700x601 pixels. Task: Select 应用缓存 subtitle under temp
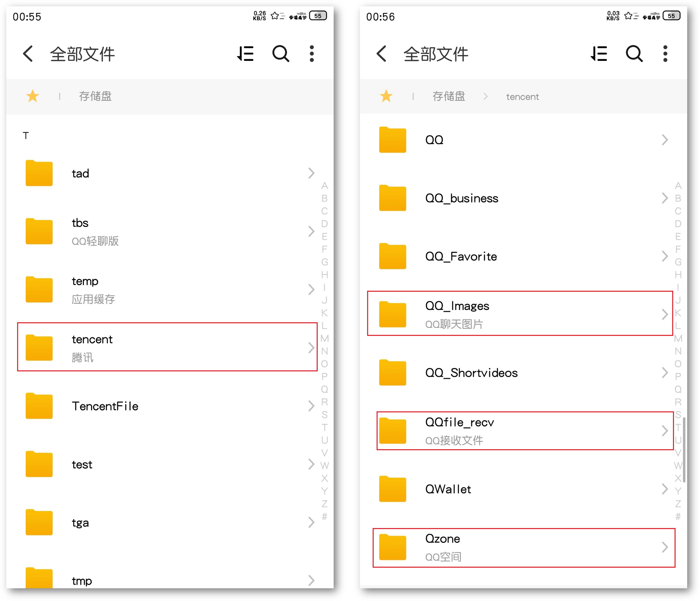[93, 299]
